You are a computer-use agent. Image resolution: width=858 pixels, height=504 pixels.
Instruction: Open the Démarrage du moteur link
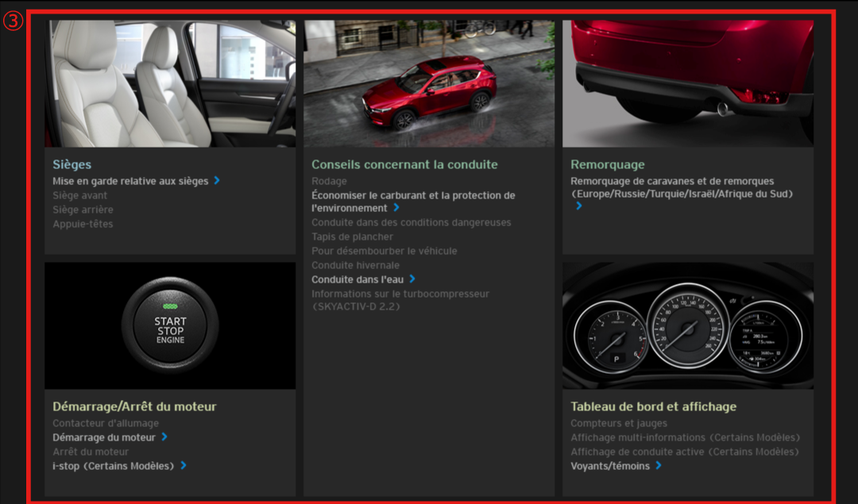(104, 437)
